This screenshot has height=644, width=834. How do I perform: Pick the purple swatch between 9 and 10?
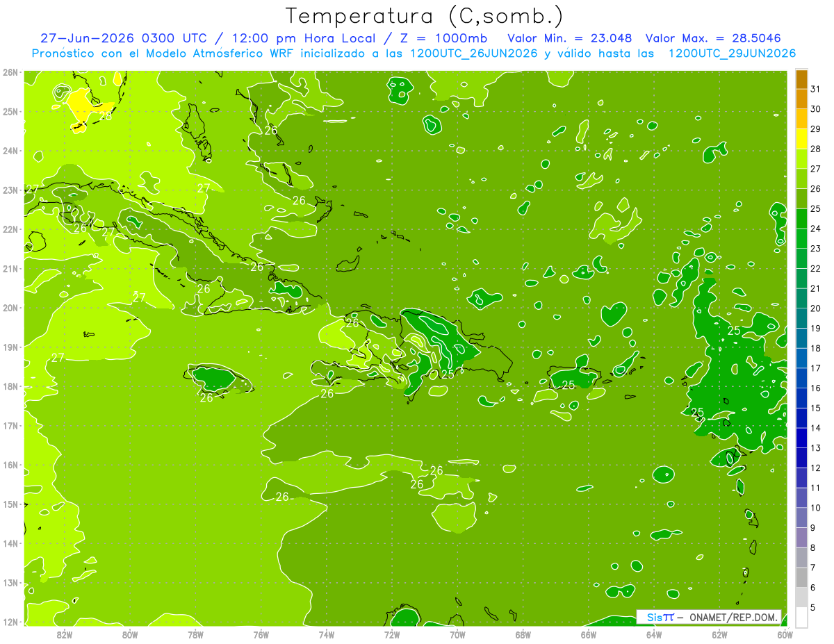coord(801,518)
